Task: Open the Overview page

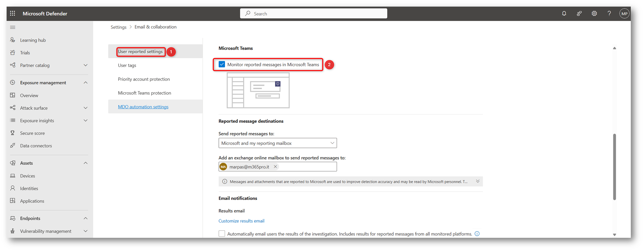Action: [29, 95]
